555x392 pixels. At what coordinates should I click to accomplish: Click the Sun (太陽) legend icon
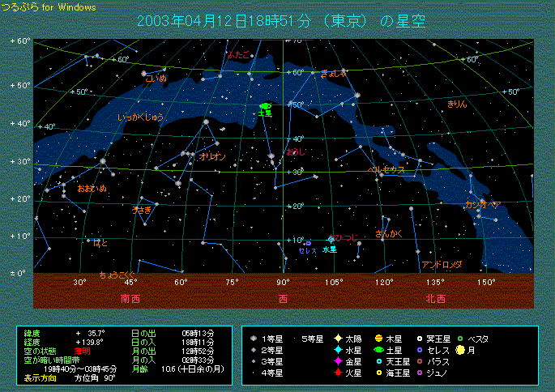(337, 339)
